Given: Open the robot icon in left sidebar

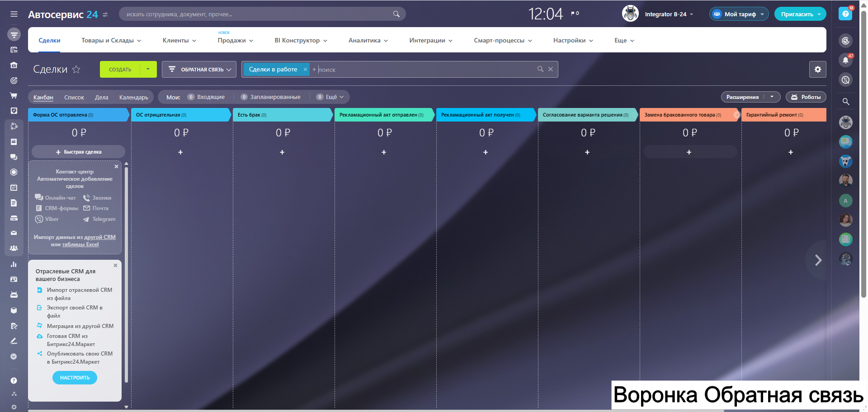Looking at the screenshot, I should coord(14,295).
